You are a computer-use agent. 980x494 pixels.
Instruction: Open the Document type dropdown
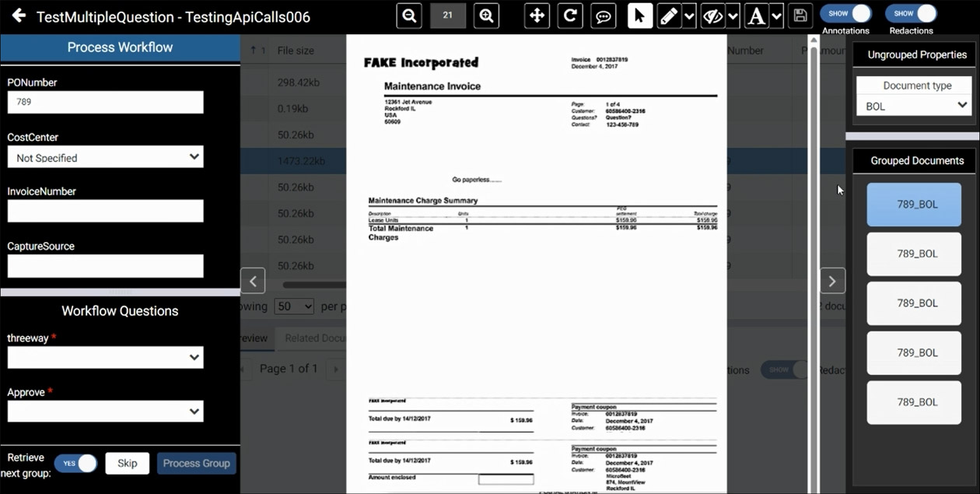coord(914,106)
